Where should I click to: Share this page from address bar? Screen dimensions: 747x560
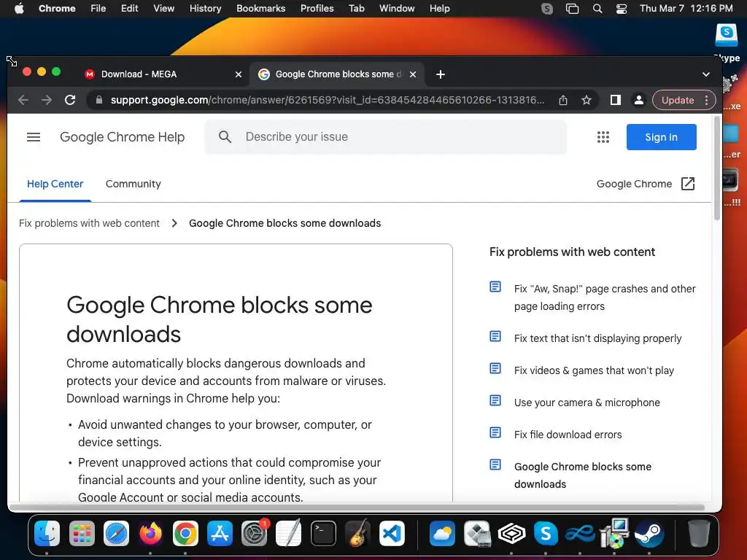(563, 100)
